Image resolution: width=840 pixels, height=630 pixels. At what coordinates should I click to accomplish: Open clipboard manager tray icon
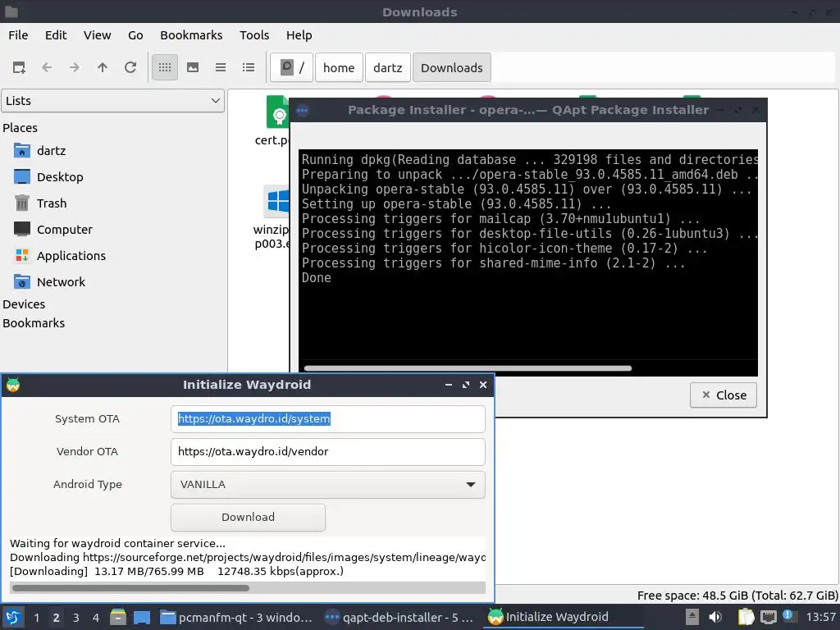pos(746,617)
